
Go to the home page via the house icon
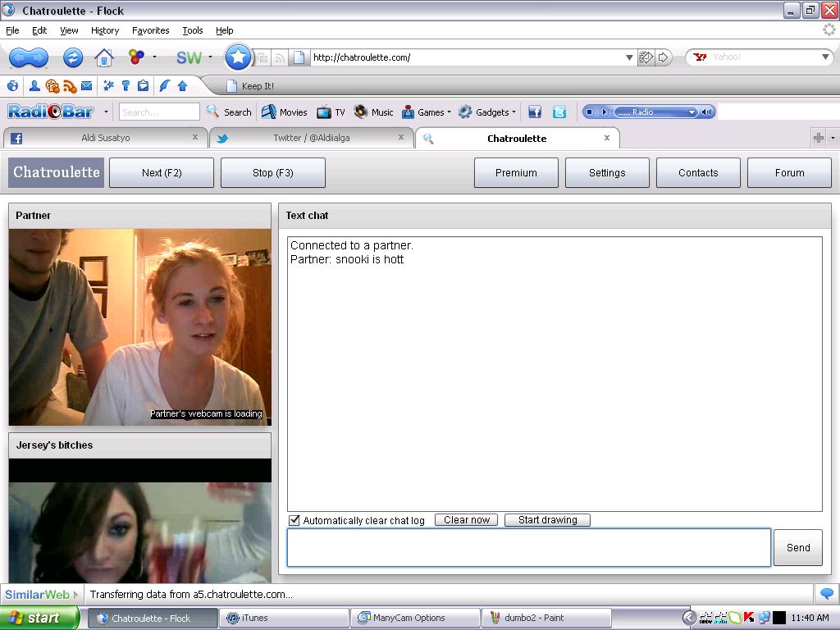tap(103, 57)
